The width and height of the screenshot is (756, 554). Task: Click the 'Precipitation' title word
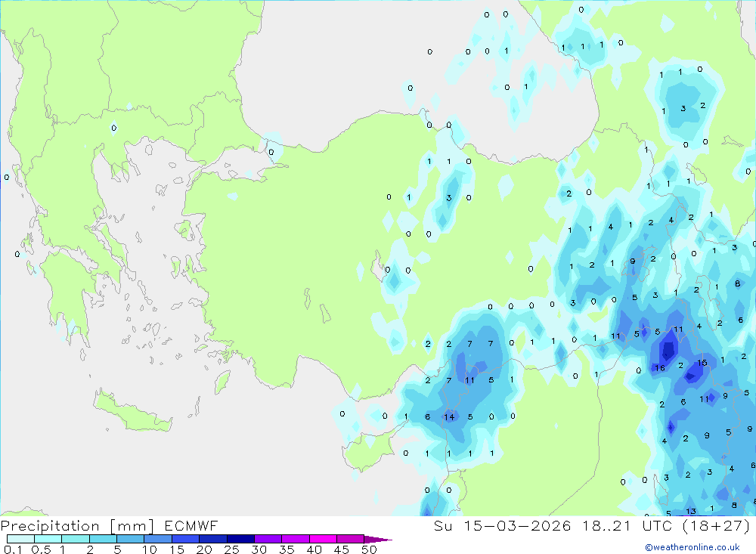click(x=50, y=526)
